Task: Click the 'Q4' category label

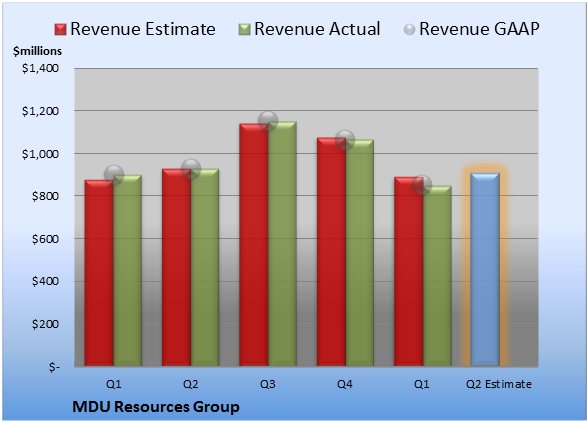Action: coord(345,384)
